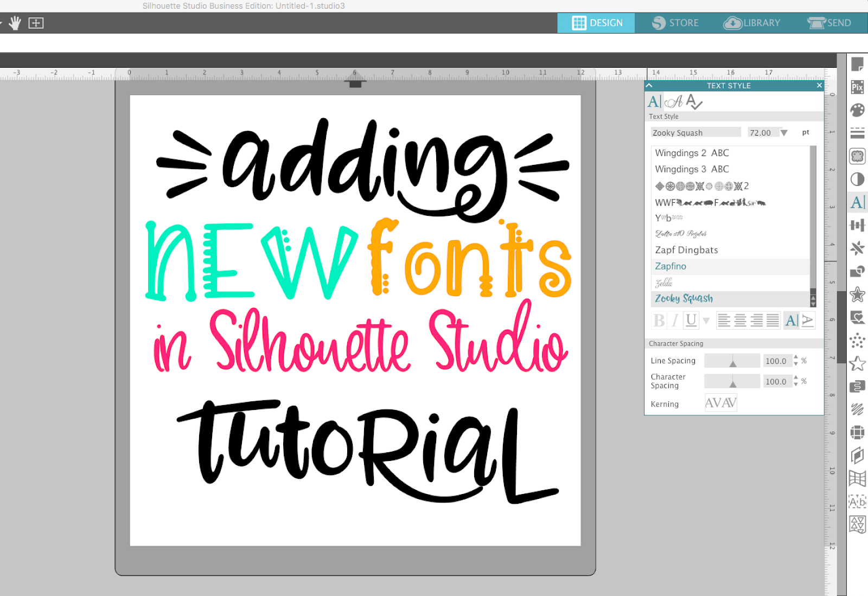Toggle Bold text formatting
The width and height of the screenshot is (868, 596).
[659, 321]
